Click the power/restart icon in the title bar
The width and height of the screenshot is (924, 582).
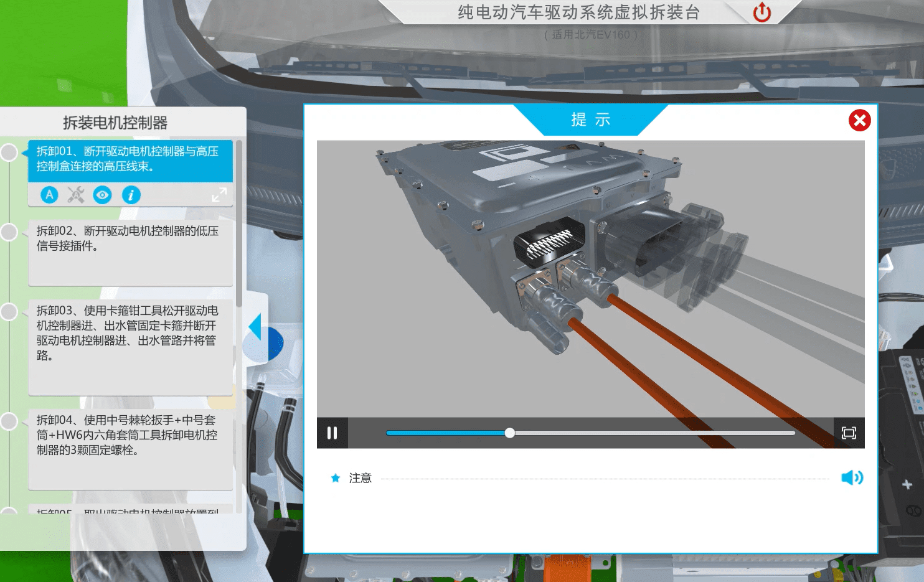761,12
